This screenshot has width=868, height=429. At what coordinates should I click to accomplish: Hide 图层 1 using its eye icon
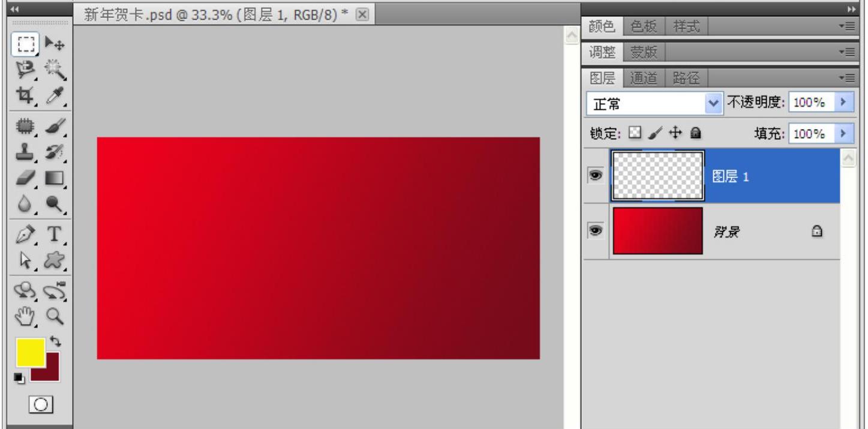pyautogui.click(x=596, y=176)
